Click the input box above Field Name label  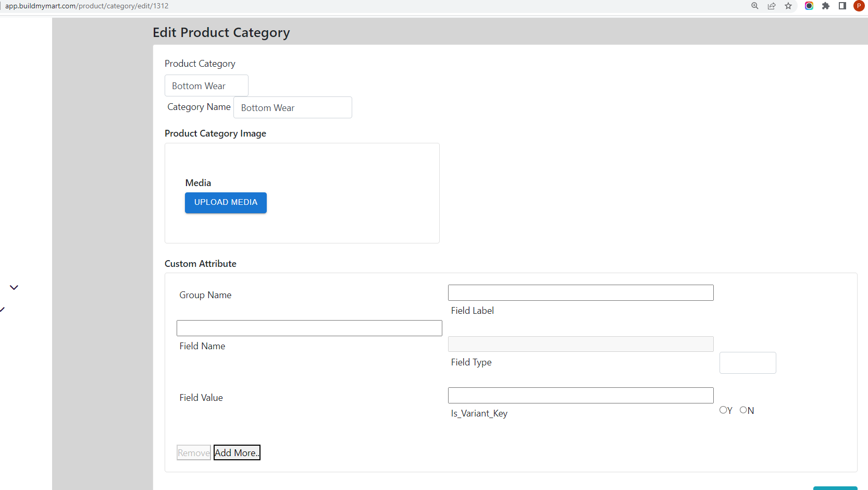(309, 328)
